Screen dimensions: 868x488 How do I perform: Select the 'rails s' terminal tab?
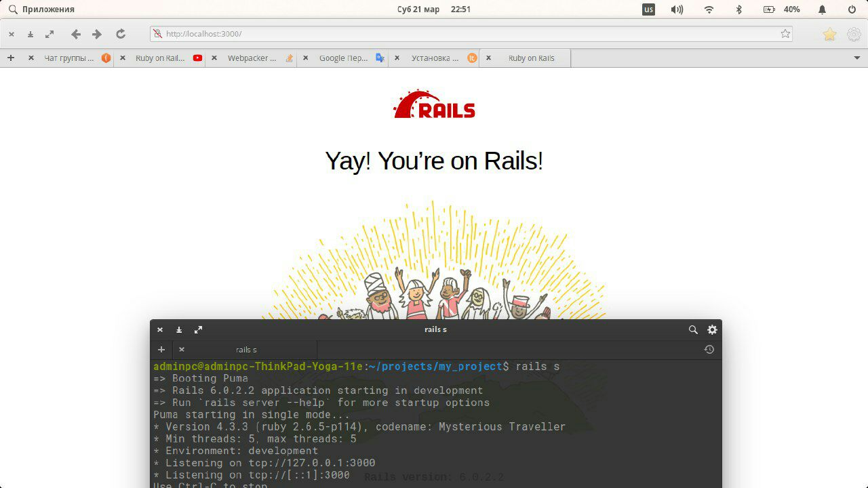tap(246, 350)
